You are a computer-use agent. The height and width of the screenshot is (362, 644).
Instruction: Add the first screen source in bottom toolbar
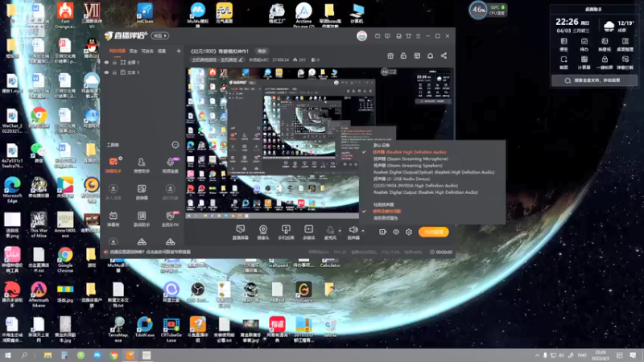click(x=240, y=232)
